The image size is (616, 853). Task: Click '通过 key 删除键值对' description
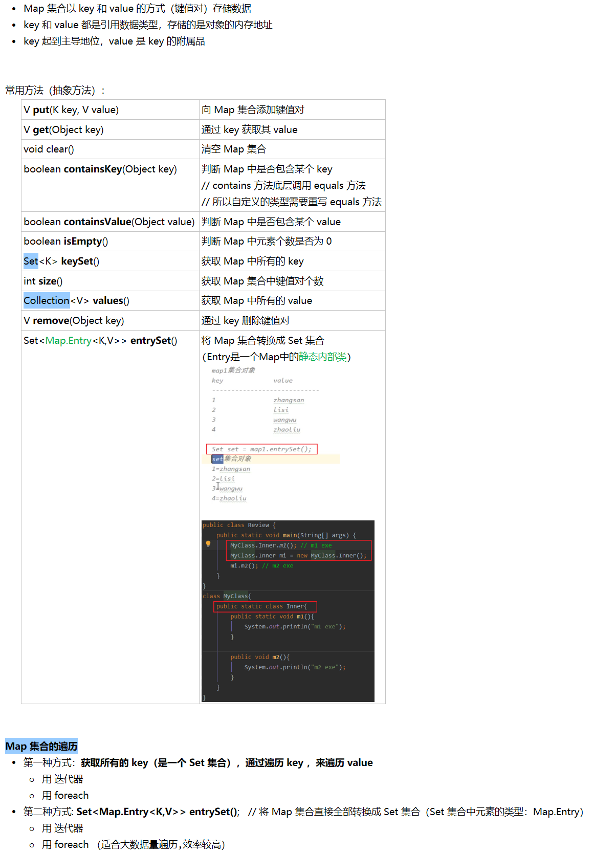pyautogui.click(x=246, y=320)
